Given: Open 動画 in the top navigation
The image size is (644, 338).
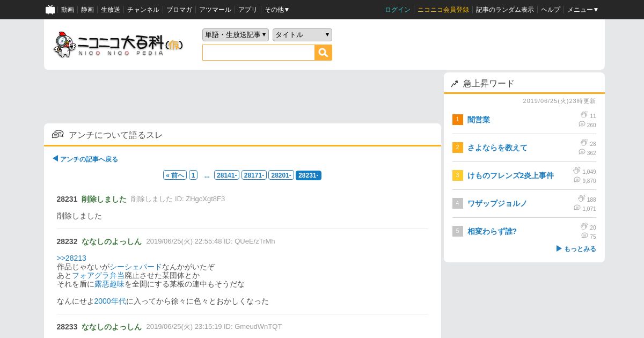Looking at the screenshot, I should click(68, 10).
